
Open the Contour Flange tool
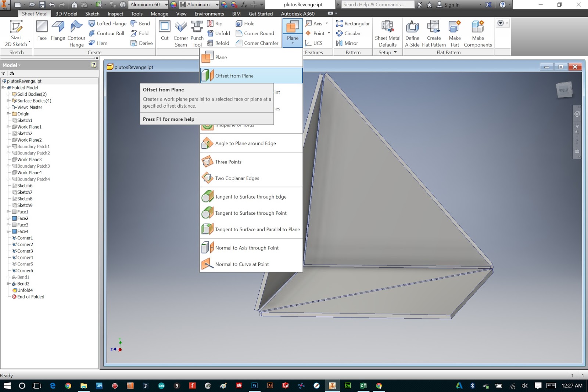(76, 33)
